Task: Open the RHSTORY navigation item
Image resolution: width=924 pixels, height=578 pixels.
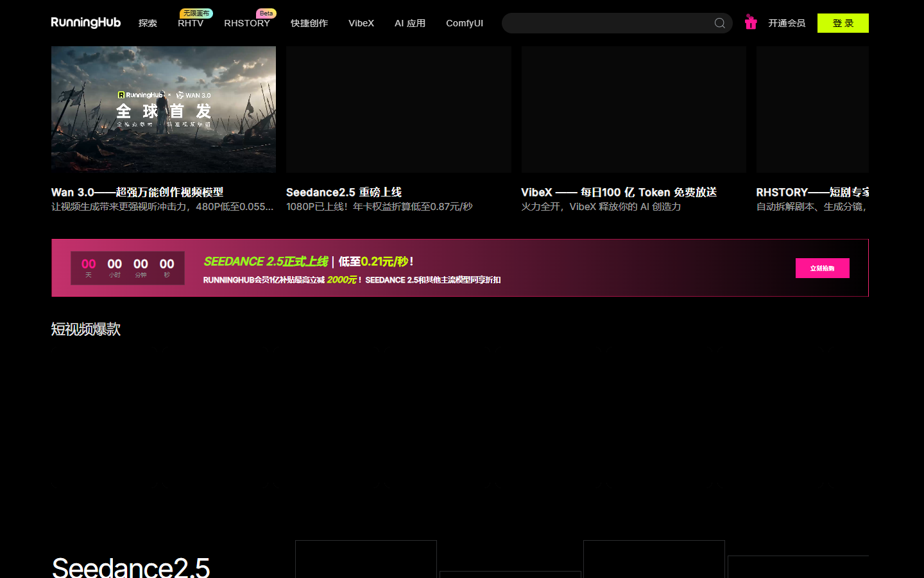Action: pyautogui.click(x=247, y=23)
